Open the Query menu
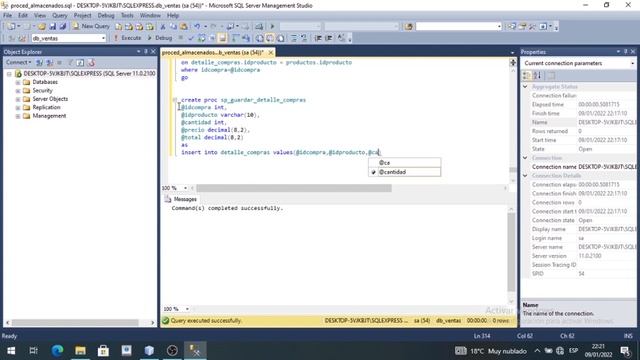Image resolution: width=640 pixels, height=360 pixels. (x=60, y=16)
